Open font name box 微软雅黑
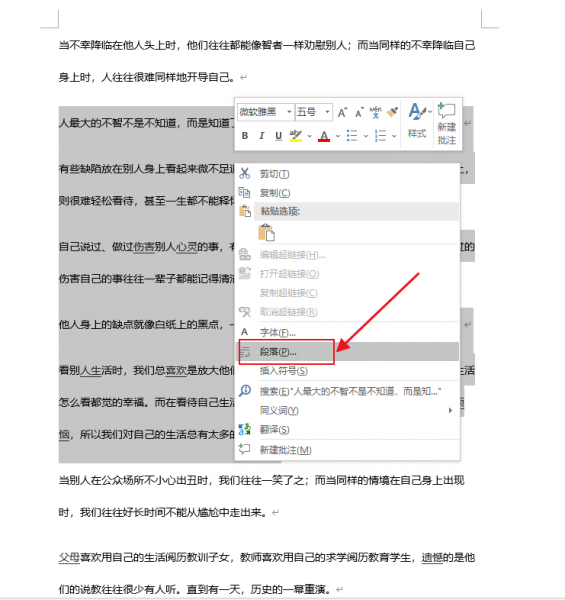Viewport: 565px width, 600px height. click(x=266, y=112)
